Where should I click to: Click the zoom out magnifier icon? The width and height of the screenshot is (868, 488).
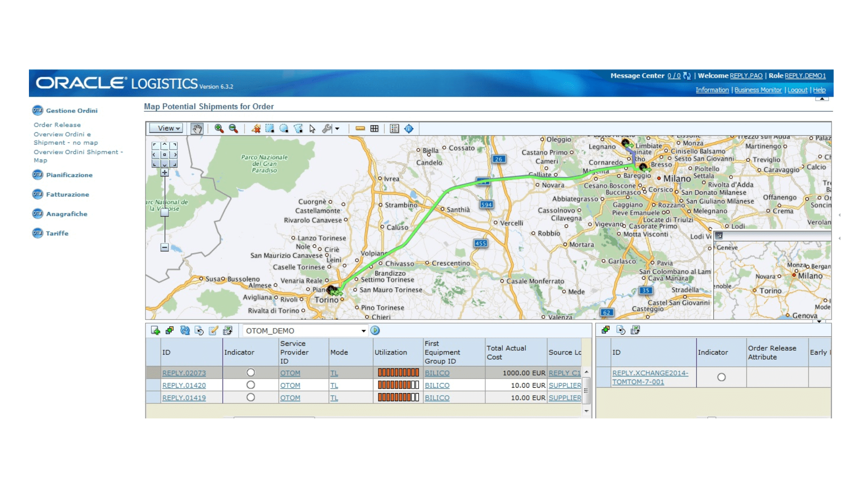pos(233,129)
